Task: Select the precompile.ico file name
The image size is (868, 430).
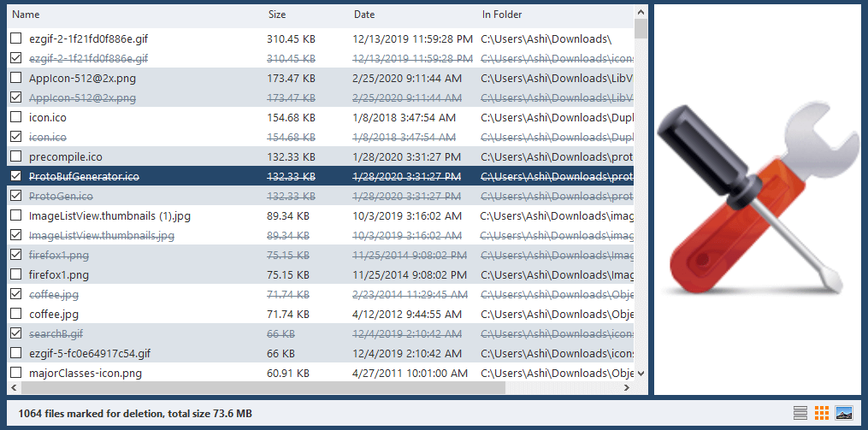Action: (x=65, y=156)
